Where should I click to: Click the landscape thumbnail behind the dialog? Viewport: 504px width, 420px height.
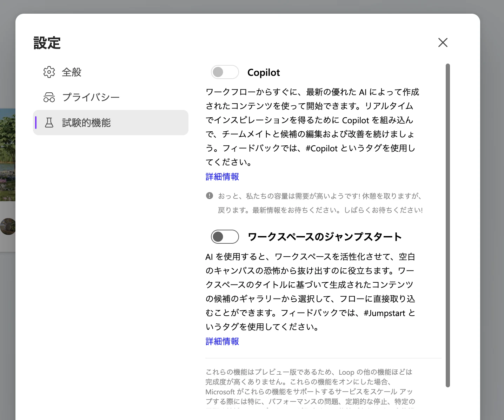(x=8, y=155)
